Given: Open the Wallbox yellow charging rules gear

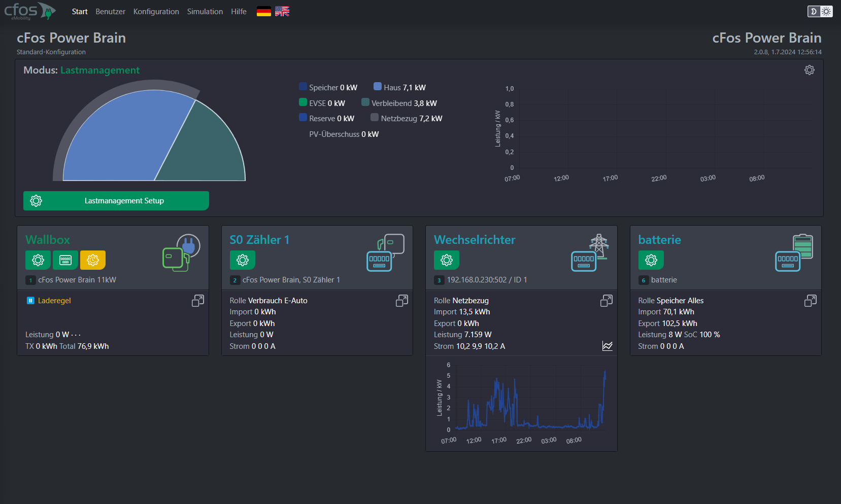Looking at the screenshot, I should 93,260.
